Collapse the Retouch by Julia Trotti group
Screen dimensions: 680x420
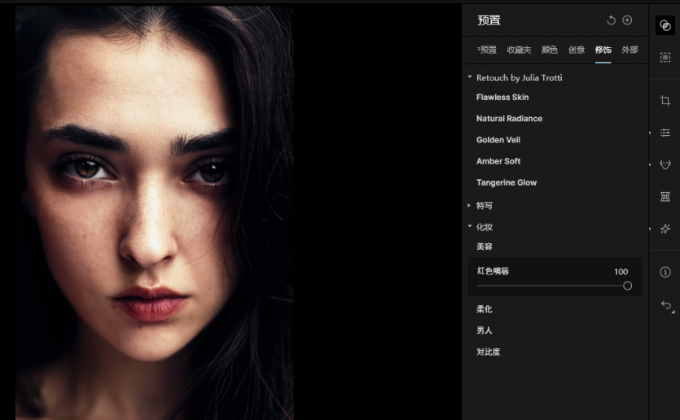coord(470,77)
